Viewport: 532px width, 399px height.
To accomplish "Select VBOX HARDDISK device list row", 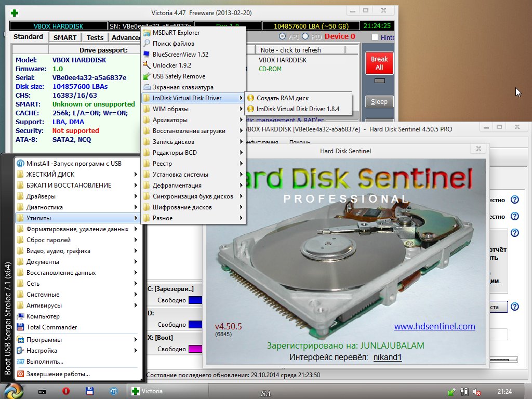I will click(283, 60).
